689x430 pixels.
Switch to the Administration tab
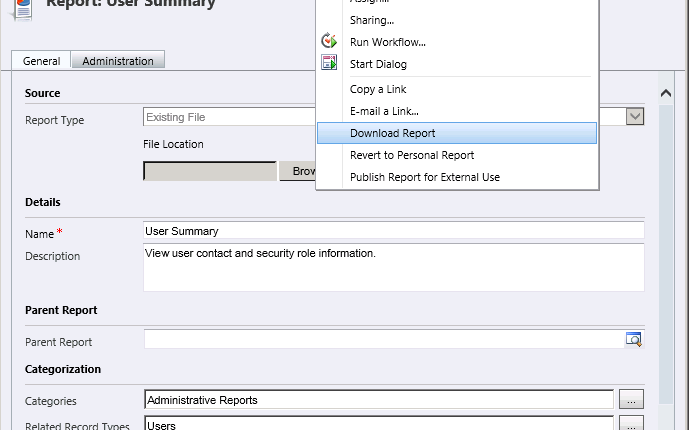[118, 61]
